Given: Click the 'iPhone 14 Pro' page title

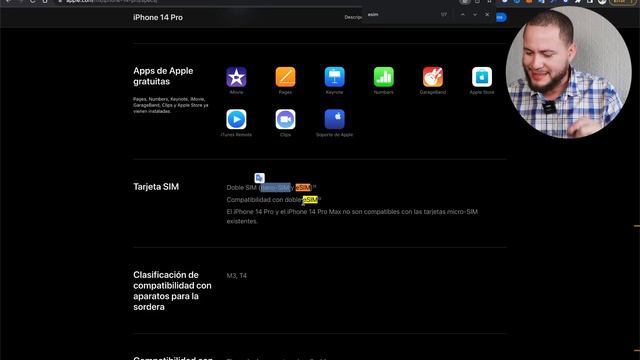Looking at the screenshot, I should tap(158, 18).
